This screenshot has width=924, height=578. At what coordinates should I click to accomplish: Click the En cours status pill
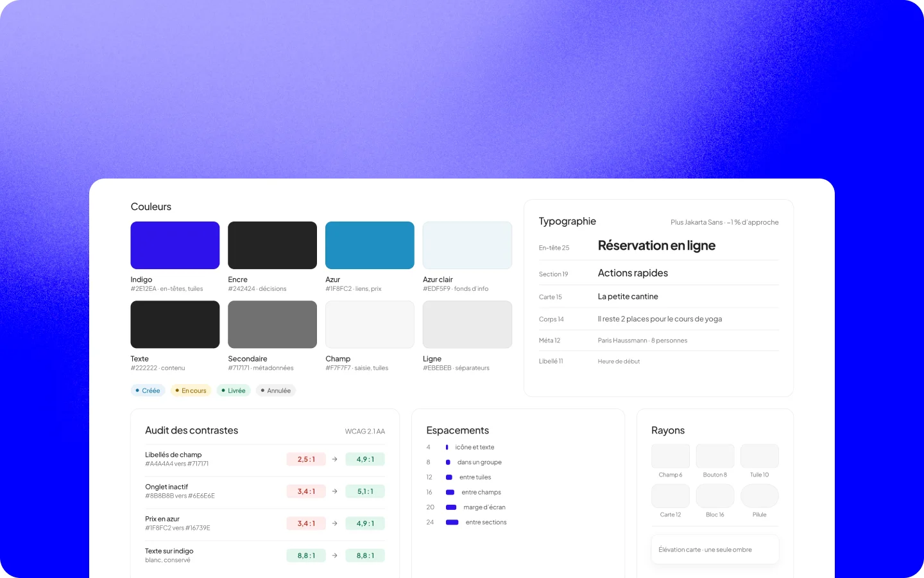(x=191, y=390)
